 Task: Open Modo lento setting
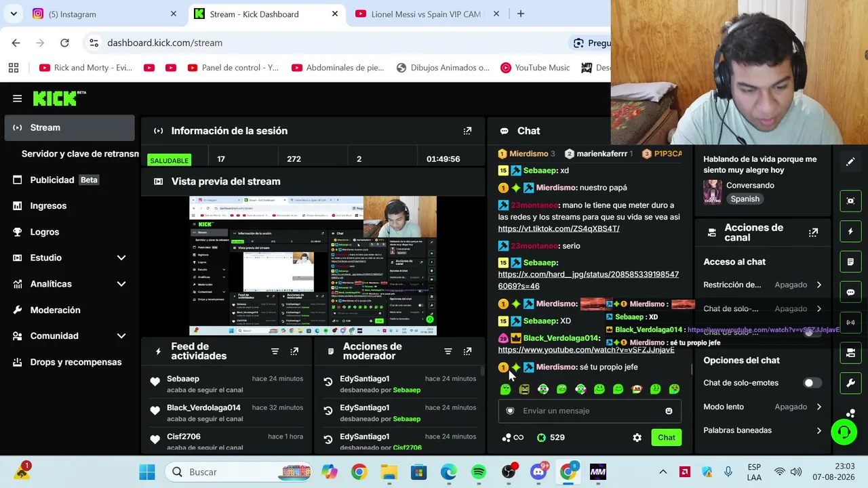[x=762, y=407]
